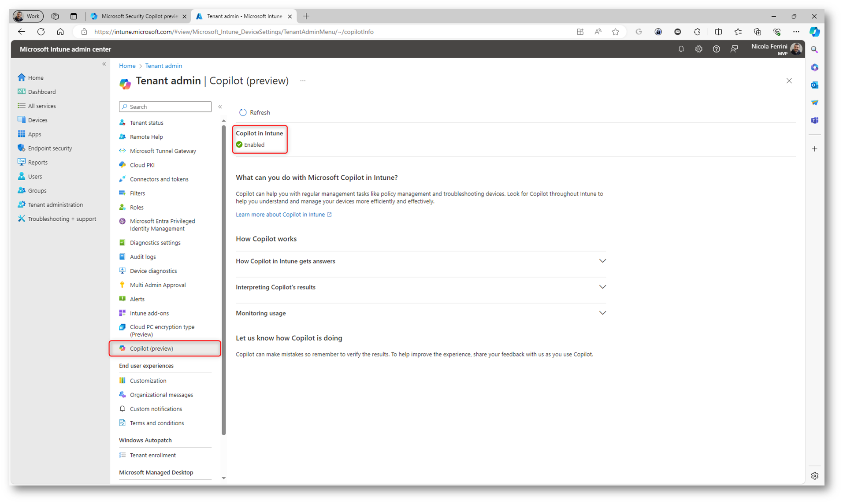Open browser Settings and more ellipsis menu
This screenshot has height=504, width=843.
point(796,32)
